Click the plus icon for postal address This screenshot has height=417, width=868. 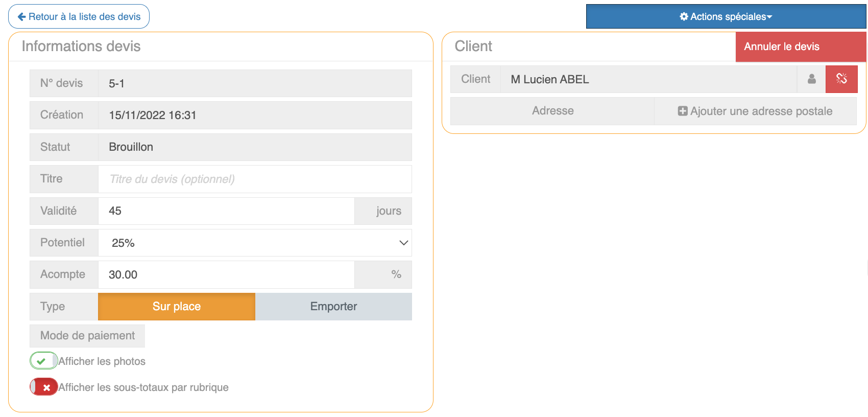point(682,111)
